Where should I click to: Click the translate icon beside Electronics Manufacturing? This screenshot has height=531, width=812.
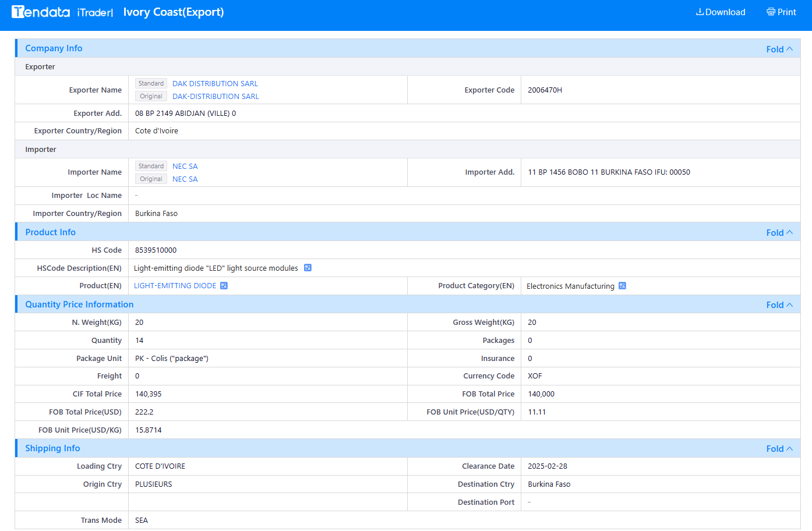[622, 286]
